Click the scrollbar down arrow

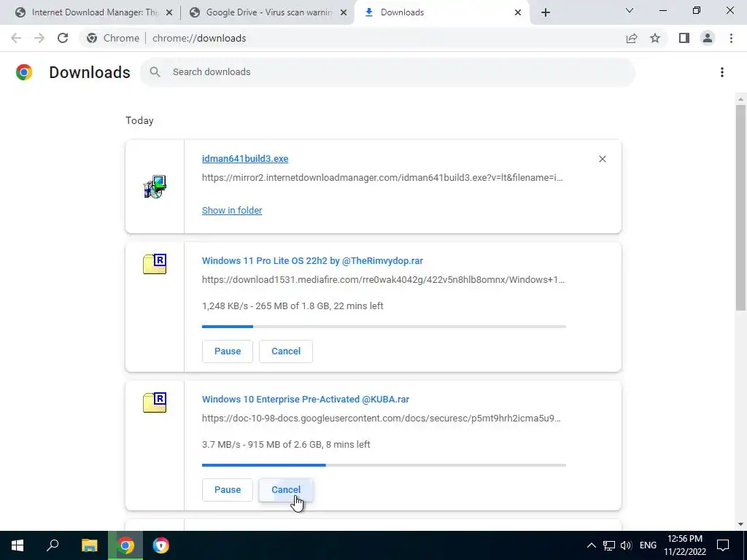click(740, 524)
